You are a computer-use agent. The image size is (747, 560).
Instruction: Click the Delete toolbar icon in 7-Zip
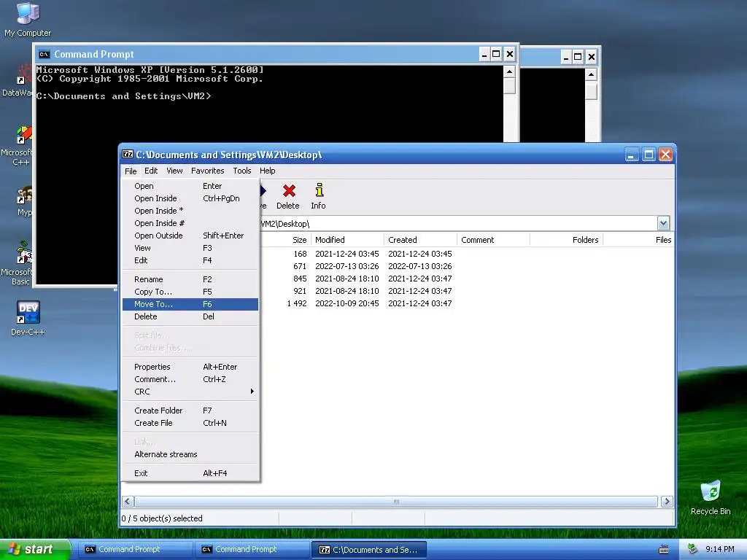coord(288,196)
